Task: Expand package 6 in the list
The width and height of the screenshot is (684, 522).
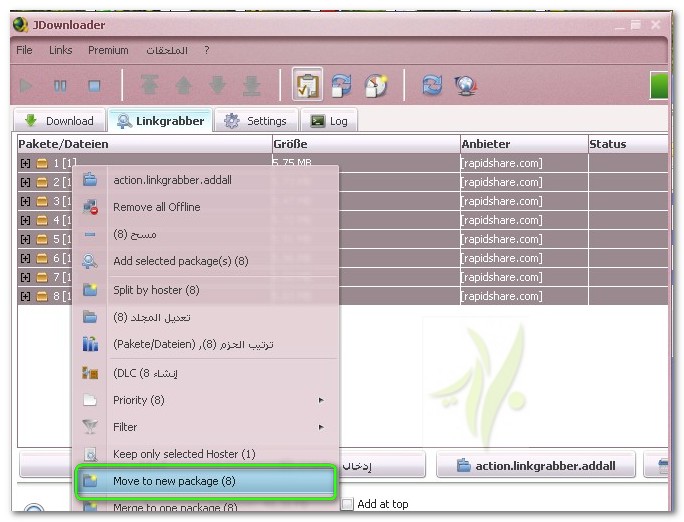Action: 25,258
